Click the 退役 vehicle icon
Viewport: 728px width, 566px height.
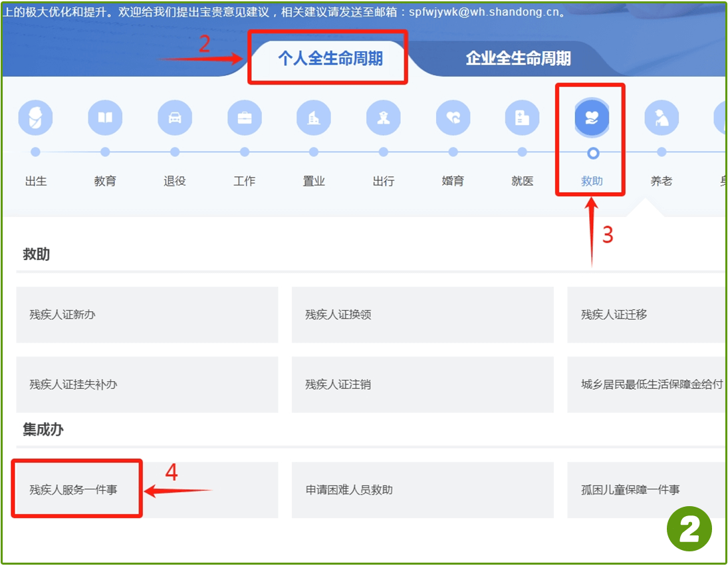[175, 118]
